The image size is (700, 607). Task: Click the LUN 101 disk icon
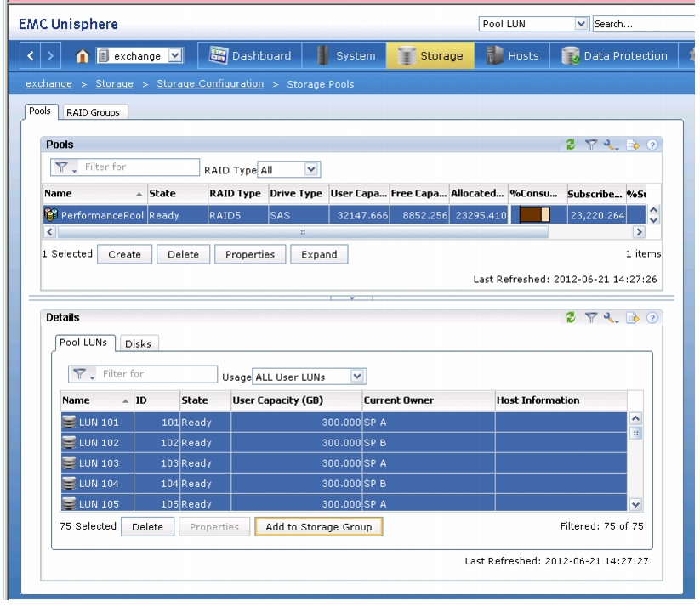69,422
